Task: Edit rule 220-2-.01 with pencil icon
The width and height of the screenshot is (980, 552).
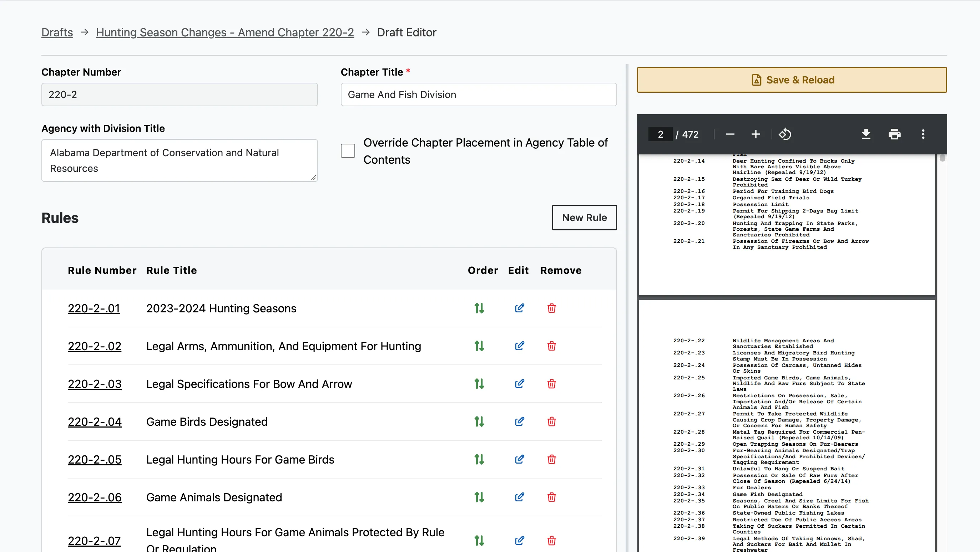Action: click(x=519, y=308)
